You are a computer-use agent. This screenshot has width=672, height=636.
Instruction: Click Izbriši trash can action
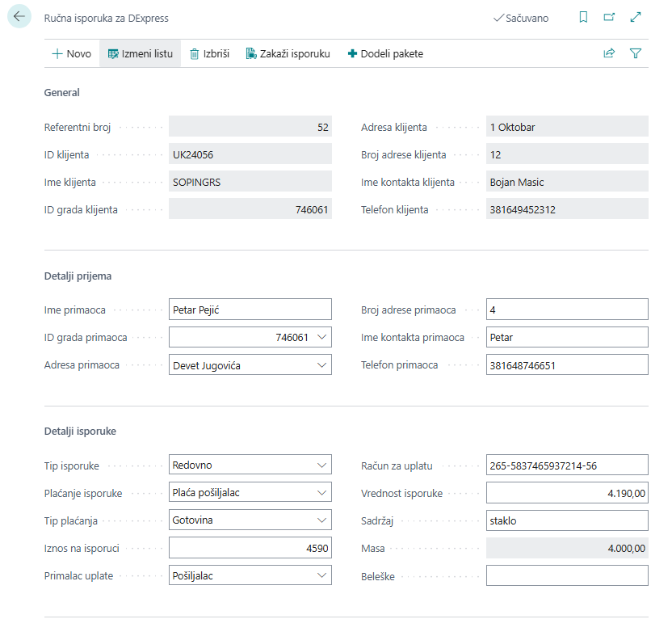(209, 53)
